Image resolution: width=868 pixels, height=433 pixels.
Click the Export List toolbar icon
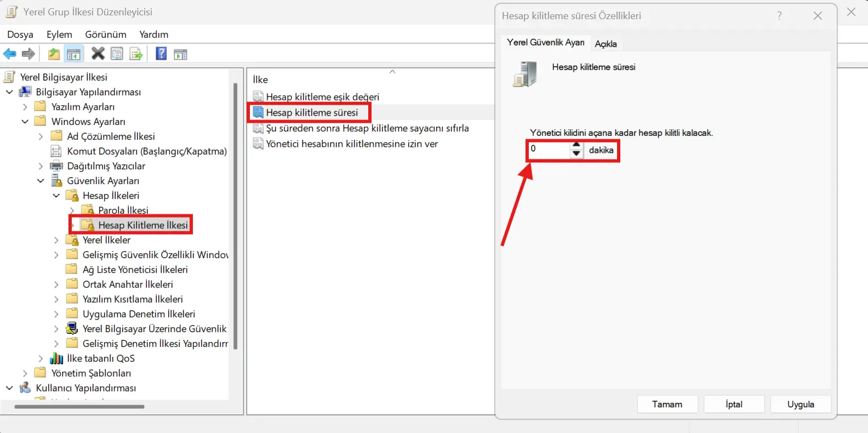(136, 54)
